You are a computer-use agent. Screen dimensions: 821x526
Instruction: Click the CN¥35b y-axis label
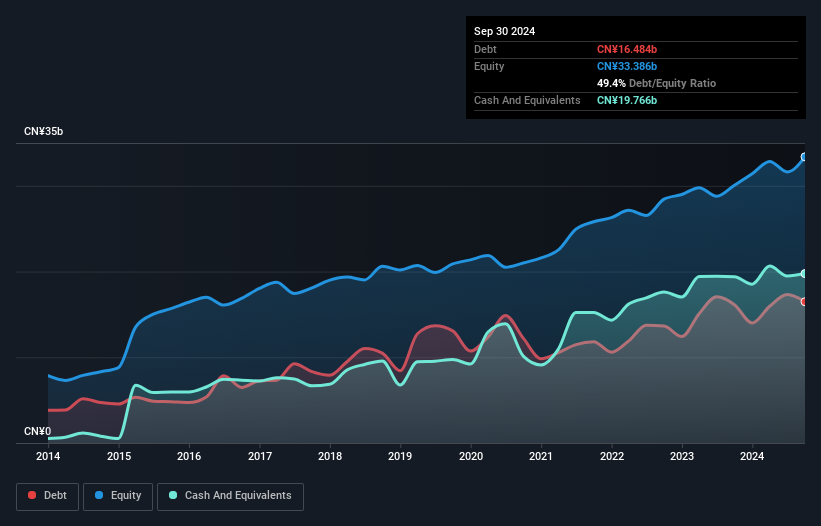point(42,131)
